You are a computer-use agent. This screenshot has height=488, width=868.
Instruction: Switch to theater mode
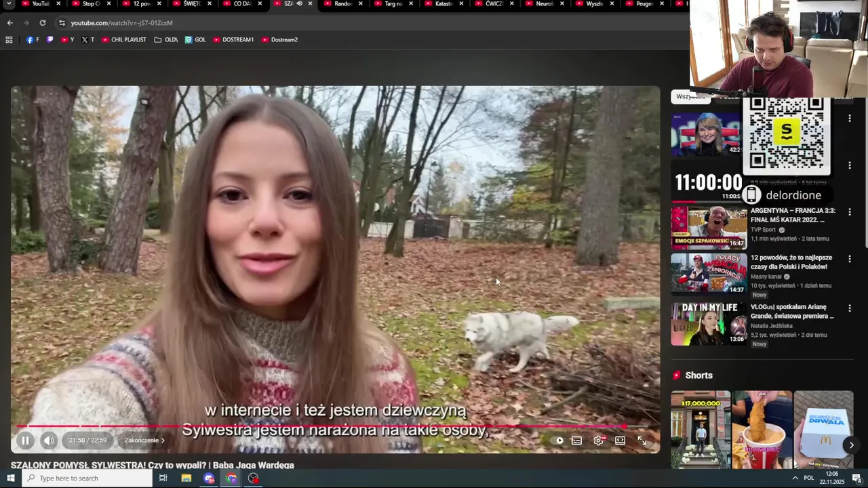(620, 441)
